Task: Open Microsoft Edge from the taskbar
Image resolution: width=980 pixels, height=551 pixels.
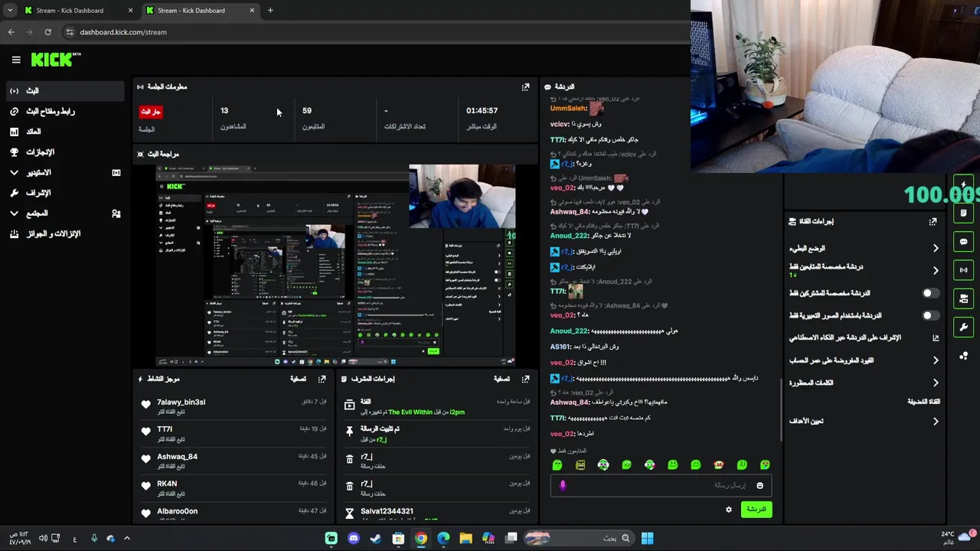Action: click(443, 539)
